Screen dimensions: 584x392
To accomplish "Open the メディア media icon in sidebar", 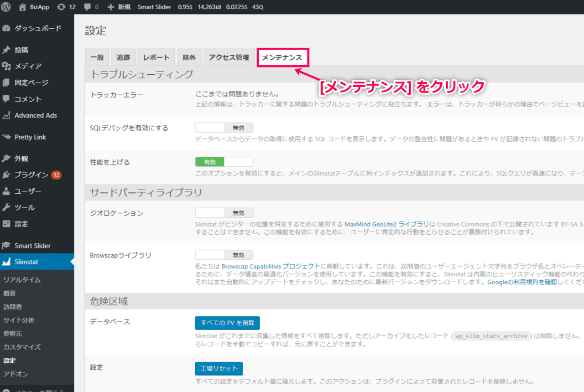I will pos(6,67).
